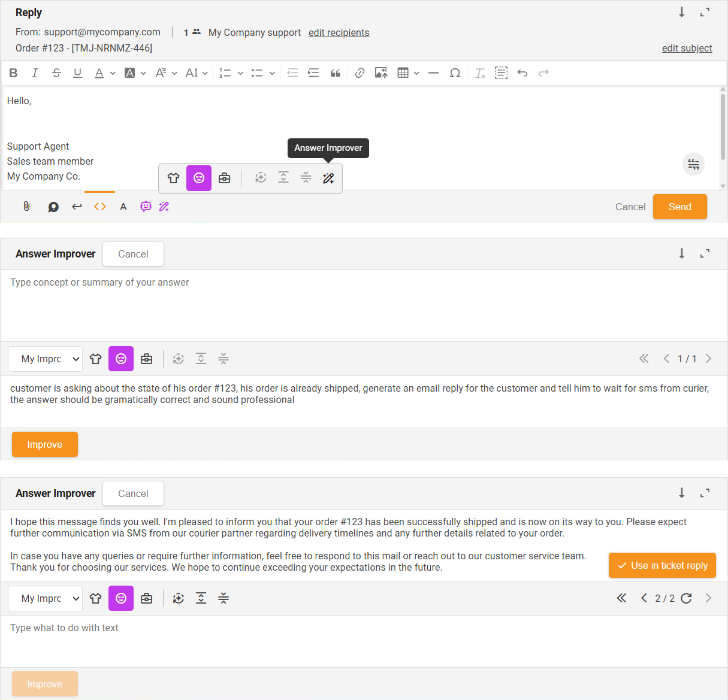This screenshot has width=728, height=700.
Task: Toggle the Underline formatting button
Action: (x=77, y=73)
